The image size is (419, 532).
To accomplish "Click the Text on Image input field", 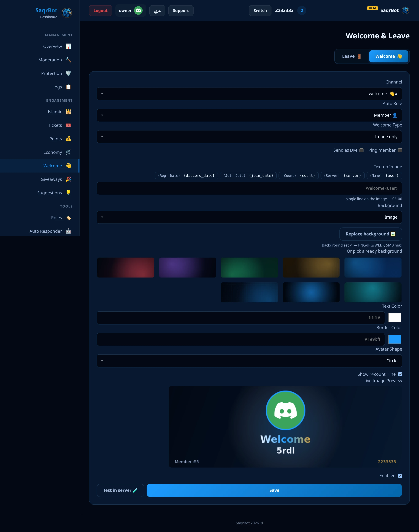I will 249,188.
